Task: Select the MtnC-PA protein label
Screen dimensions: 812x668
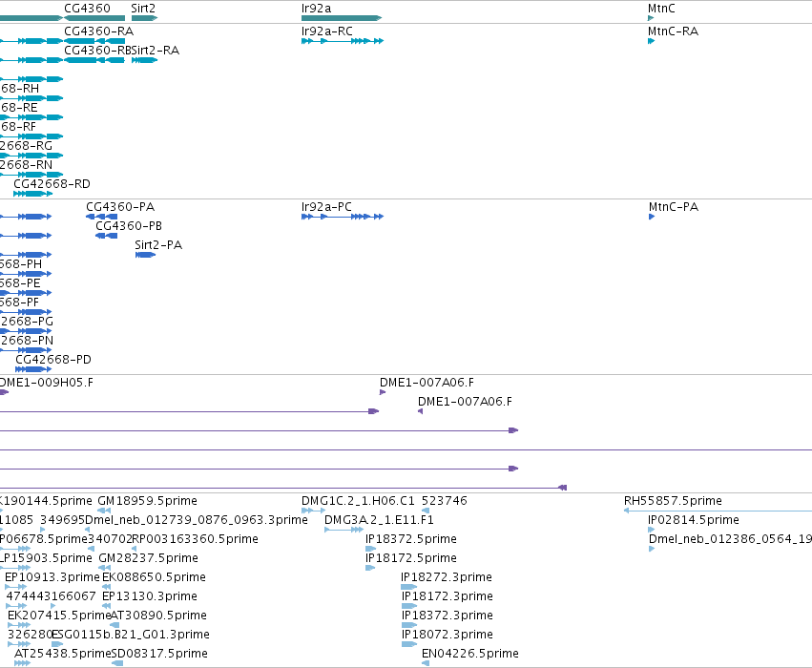Action: pos(674,207)
